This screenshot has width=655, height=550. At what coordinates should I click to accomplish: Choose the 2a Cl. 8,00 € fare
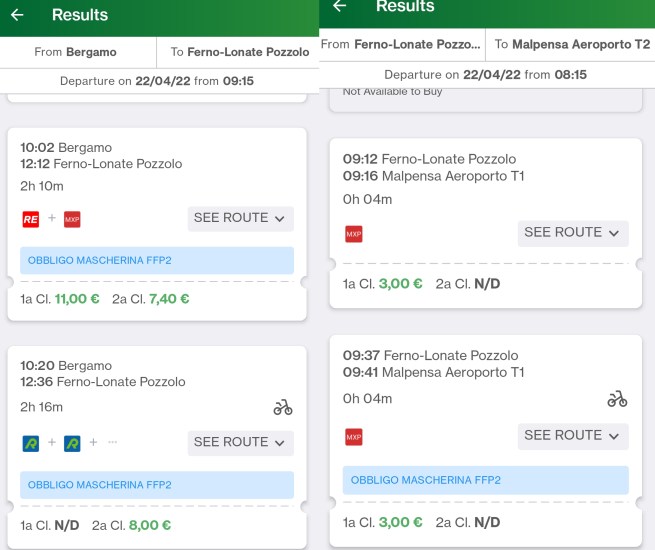point(131,525)
